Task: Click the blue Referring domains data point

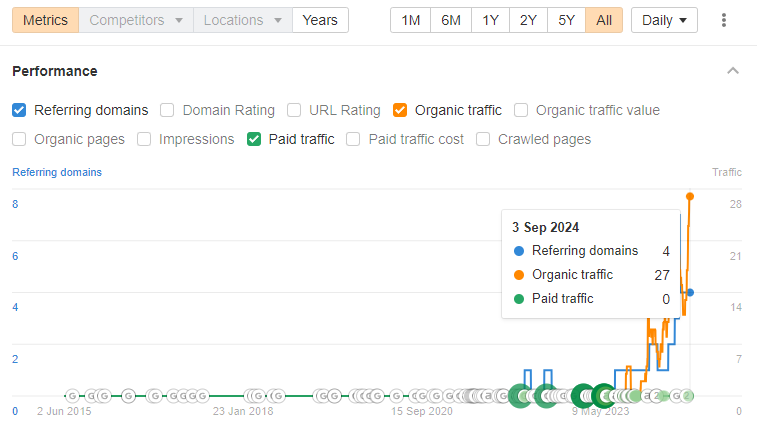Action: pyautogui.click(x=690, y=292)
